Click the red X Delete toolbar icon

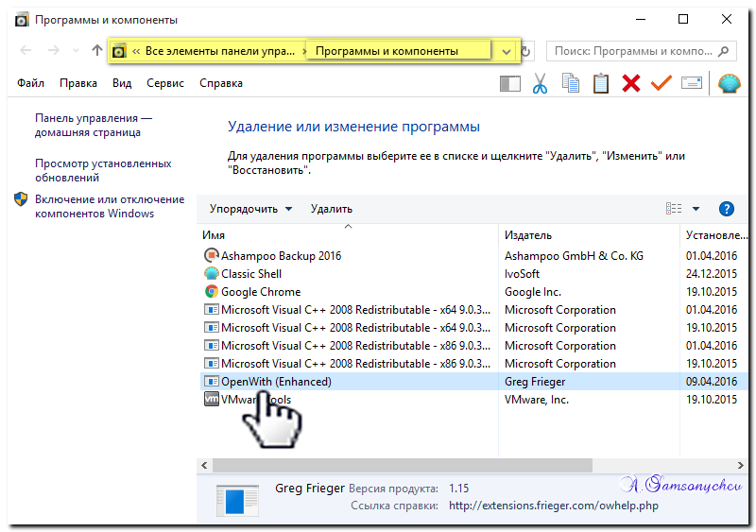tap(630, 83)
